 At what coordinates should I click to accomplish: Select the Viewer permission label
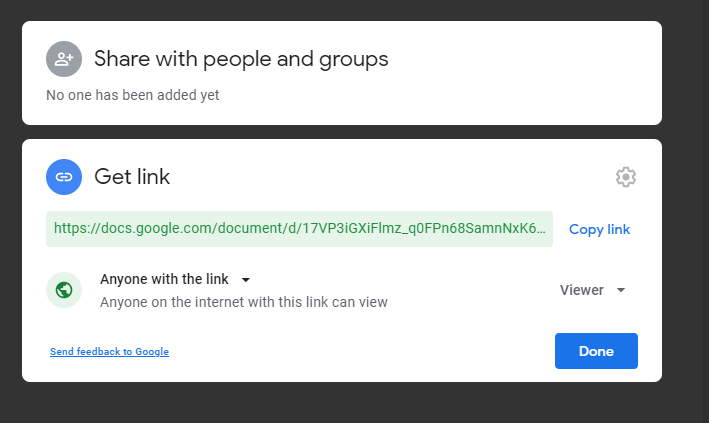tap(581, 290)
